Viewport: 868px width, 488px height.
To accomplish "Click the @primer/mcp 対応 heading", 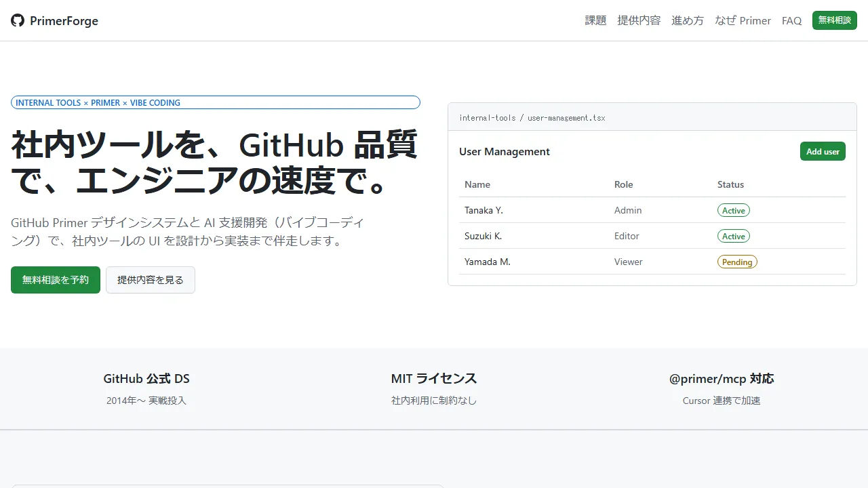I will (722, 379).
